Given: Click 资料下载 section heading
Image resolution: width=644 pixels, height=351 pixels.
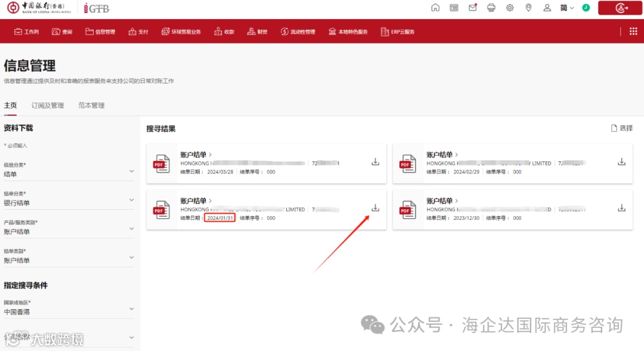Looking at the screenshot, I should (18, 128).
